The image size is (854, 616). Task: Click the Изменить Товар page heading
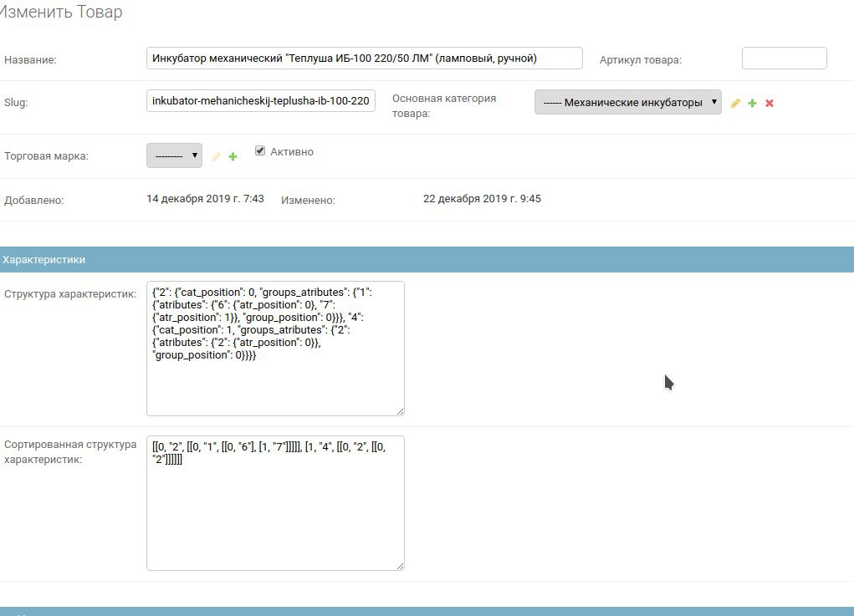(x=61, y=12)
